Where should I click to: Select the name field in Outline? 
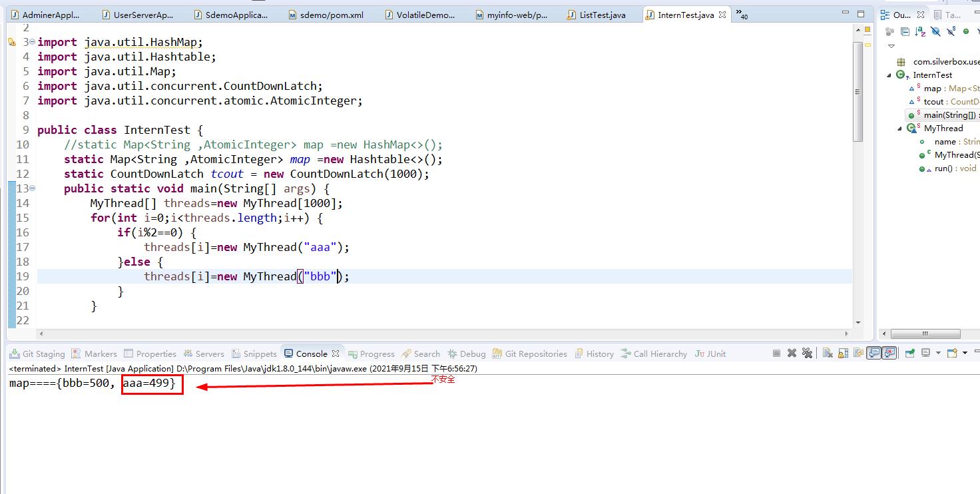point(949,142)
